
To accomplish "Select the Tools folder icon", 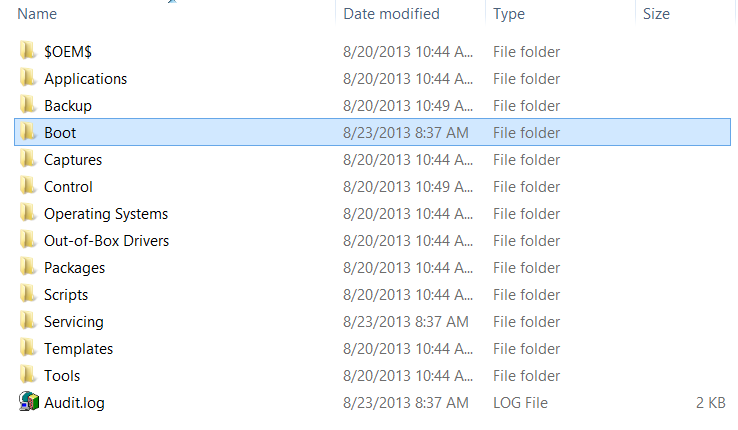I will [x=28, y=375].
